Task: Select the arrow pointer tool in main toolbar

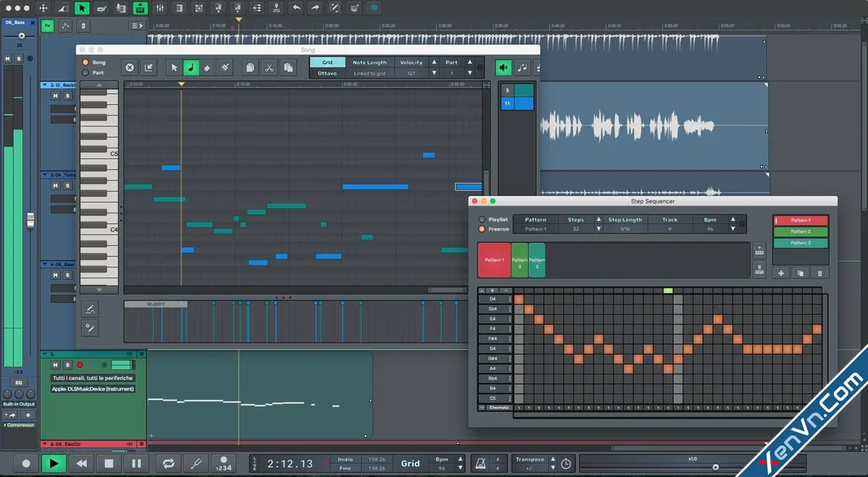Action: [82, 8]
